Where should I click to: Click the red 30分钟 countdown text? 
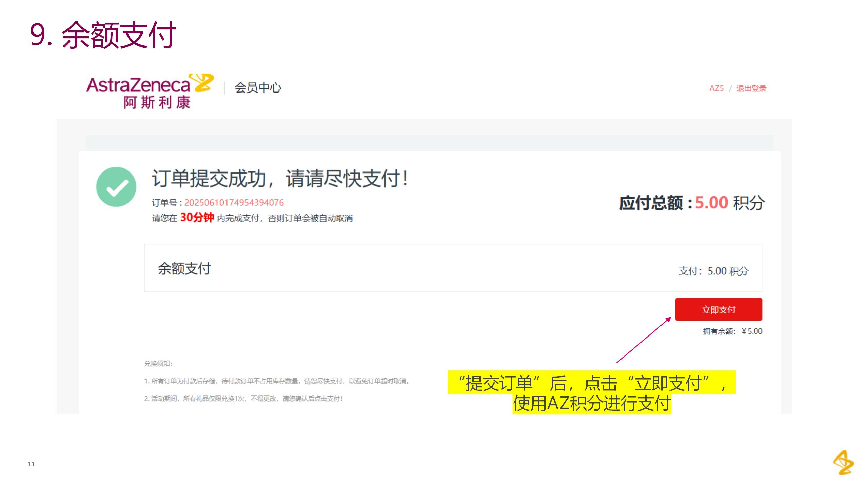click(197, 217)
